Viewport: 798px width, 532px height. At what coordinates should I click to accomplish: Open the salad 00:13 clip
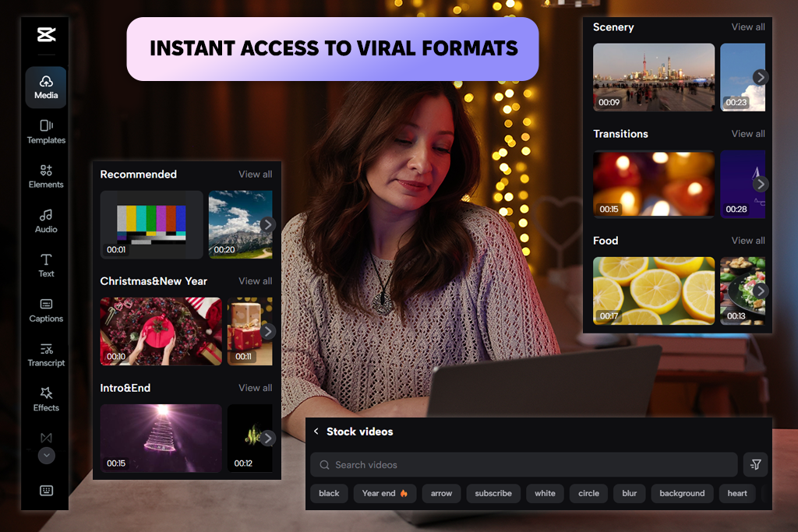click(x=743, y=291)
